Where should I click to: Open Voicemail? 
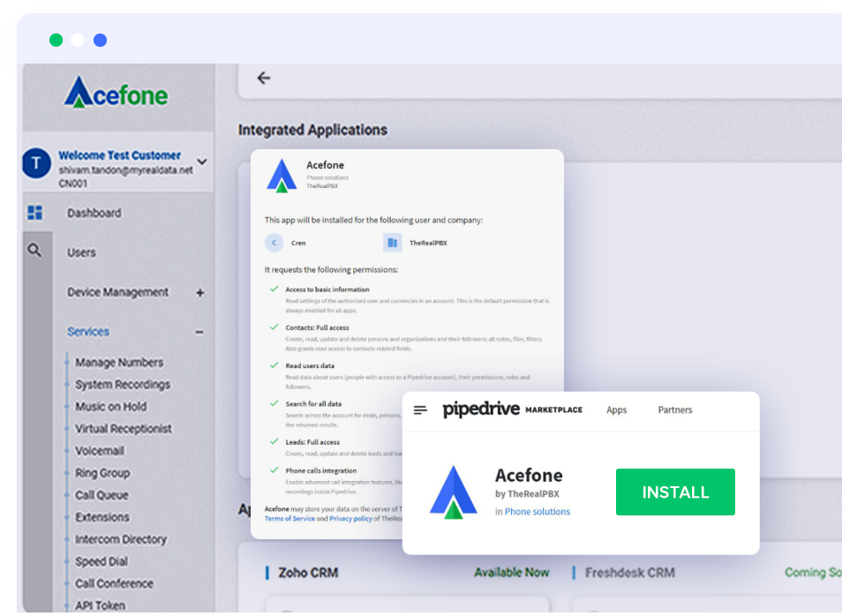click(100, 451)
